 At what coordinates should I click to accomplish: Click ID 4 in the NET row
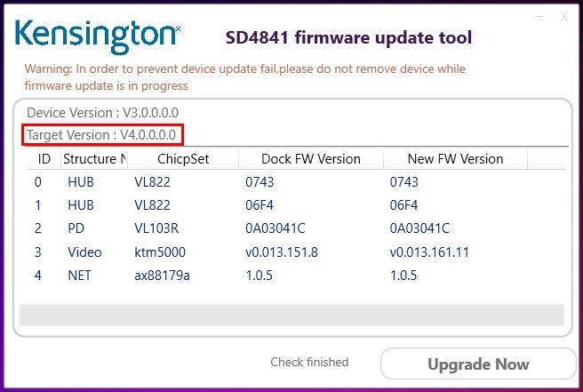pyautogui.click(x=38, y=276)
